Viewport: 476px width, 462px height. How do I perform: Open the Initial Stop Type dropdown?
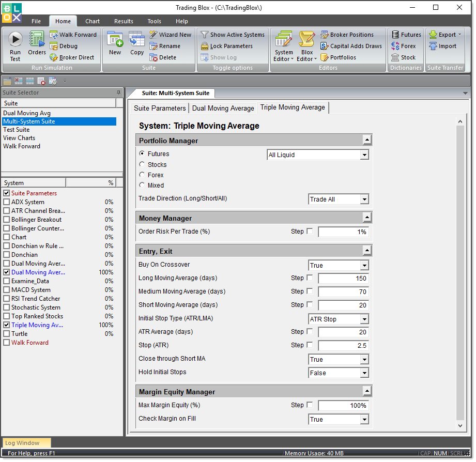364,319
